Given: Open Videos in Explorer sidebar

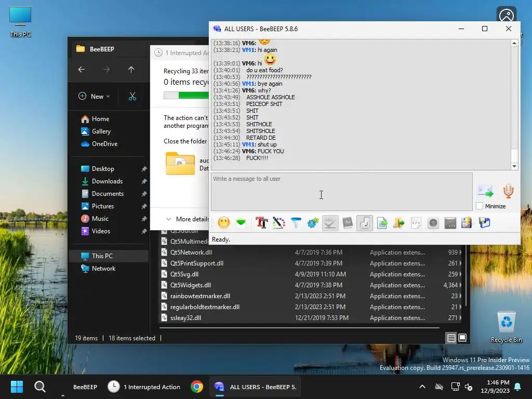Looking at the screenshot, I should (96, 231).
